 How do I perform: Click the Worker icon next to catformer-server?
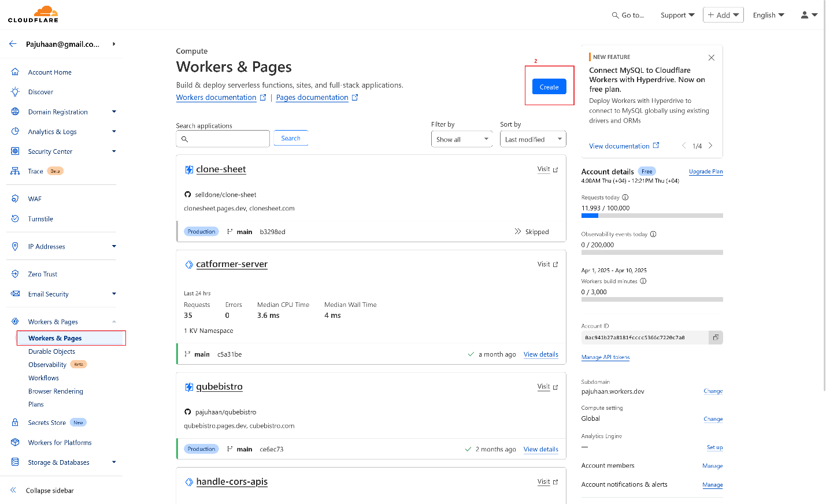[188, 264]
